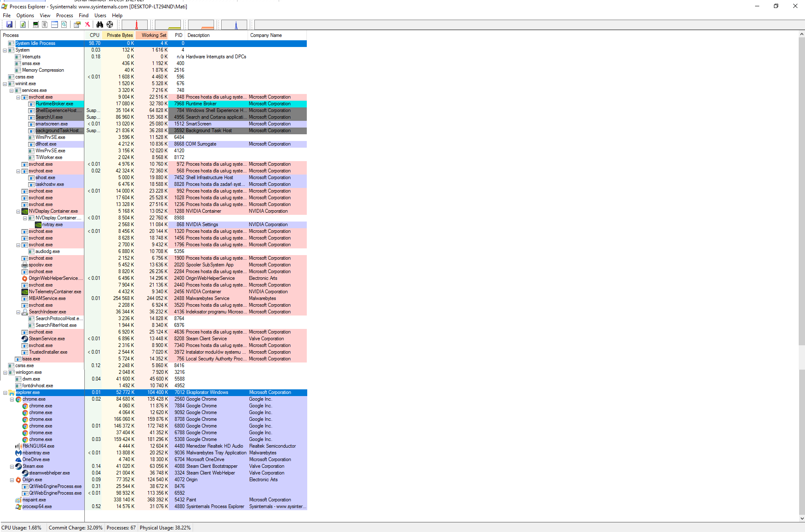Image resolution: width=805 pixels, height=532 pixels.
Task: Select the OneDrive.exe cloud icon
Action: [x=18, y=459]
